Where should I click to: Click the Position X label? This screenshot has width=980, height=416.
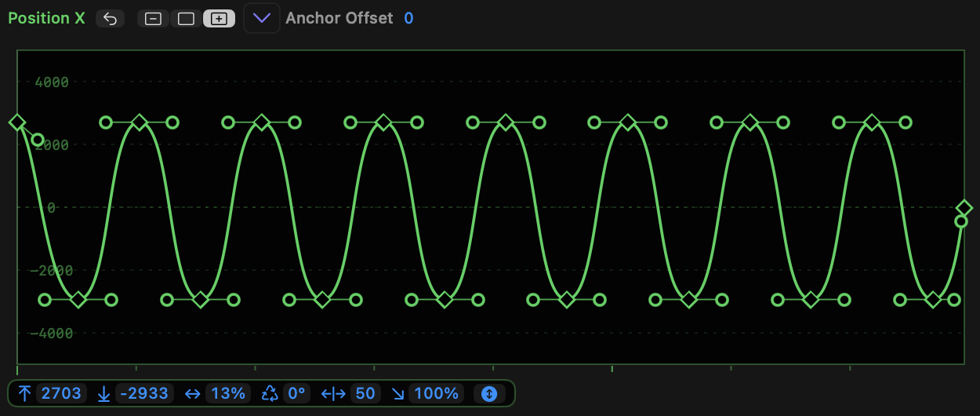[x=46, y=18]
